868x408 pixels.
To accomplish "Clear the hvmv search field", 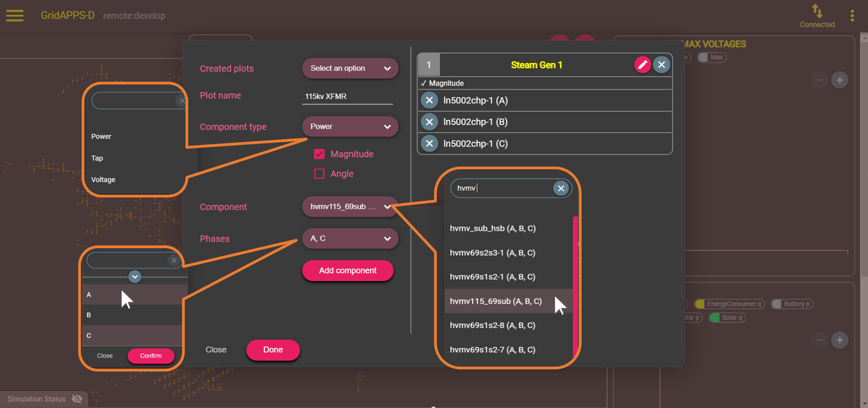I will click(x=561, y=188).
